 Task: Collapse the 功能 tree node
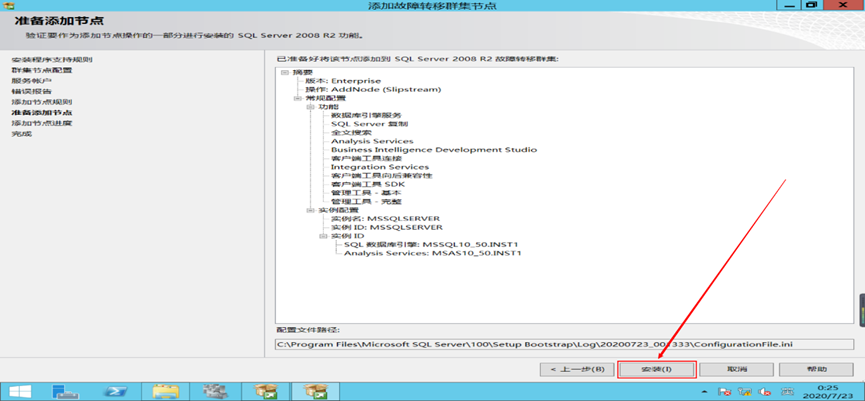[x=311, y=106]
